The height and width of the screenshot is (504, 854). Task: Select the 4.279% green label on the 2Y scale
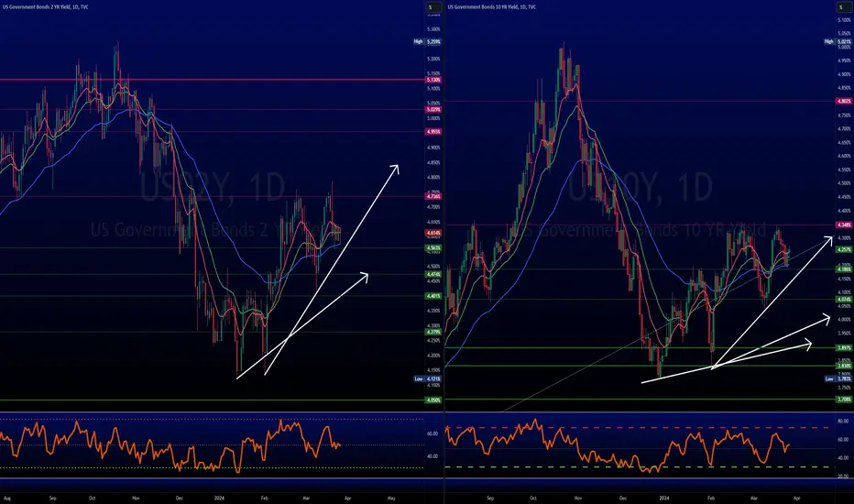click(x=433, y=333)
